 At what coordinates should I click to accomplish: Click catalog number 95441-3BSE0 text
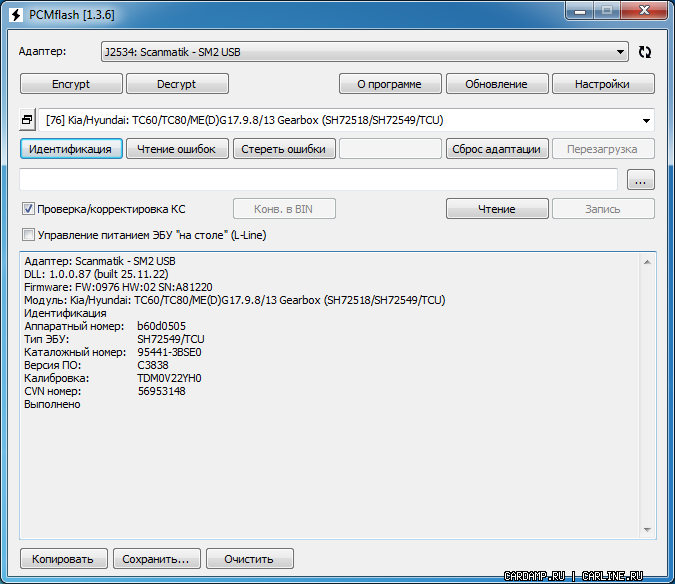169,352
